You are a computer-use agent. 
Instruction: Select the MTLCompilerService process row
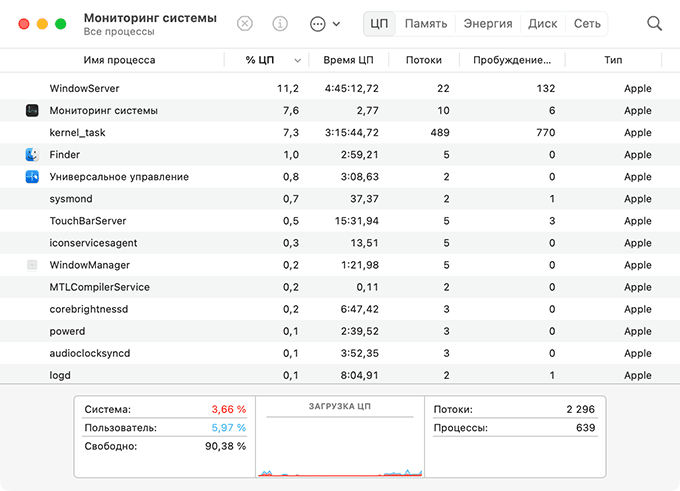point(340,287)
